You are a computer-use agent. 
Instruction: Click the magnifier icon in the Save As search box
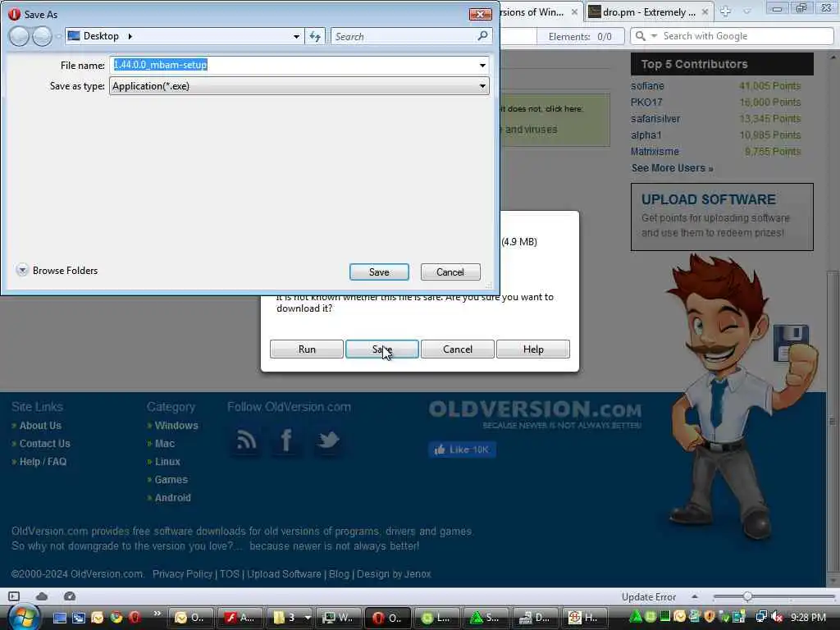pyautogui.click(x=482, y=36)
